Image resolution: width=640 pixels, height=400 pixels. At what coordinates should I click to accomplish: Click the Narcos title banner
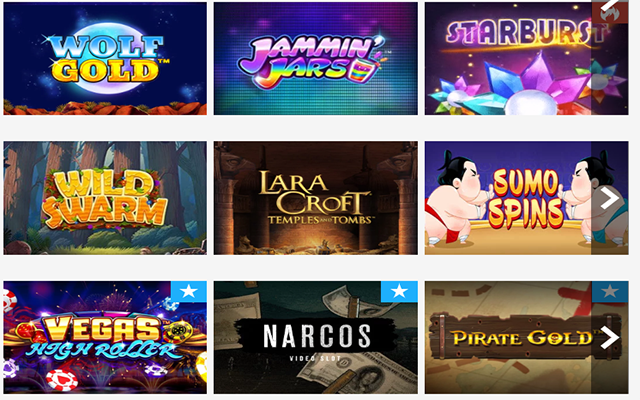pos(316,336)
